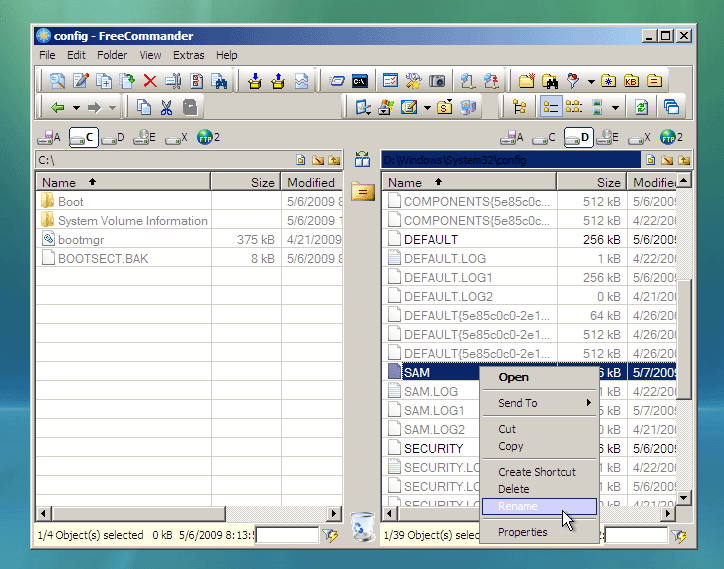Switch left panel to drive A
This screenshot has height=569, width=724.
click(x=49, y=138)
